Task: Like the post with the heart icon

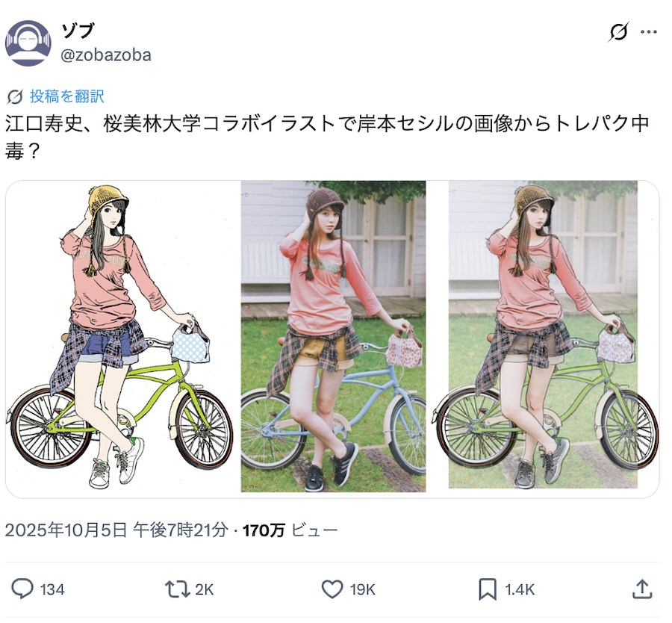Action: coord(332,589)
